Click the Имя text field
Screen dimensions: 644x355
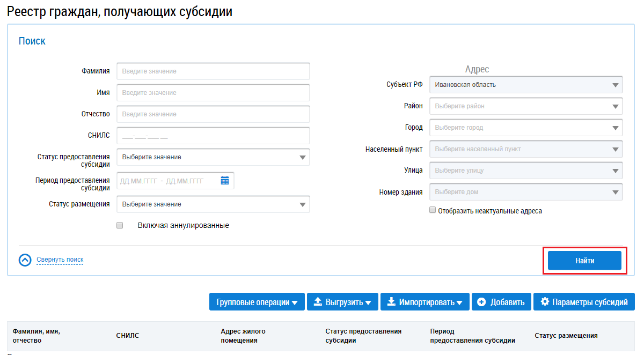pos(213,93)
